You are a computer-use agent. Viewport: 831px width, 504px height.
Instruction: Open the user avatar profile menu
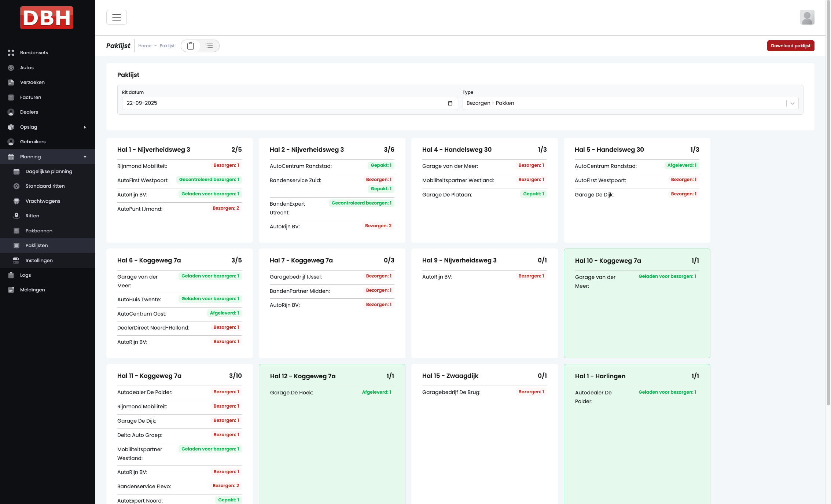coord(807,17)
